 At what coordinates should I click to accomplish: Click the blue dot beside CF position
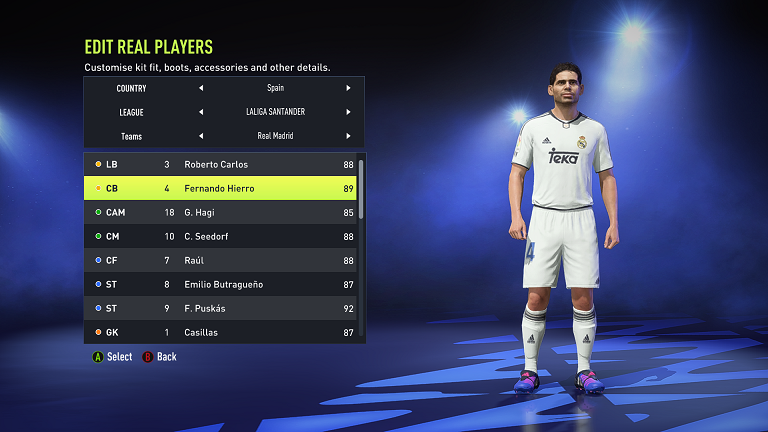point(98,261)
